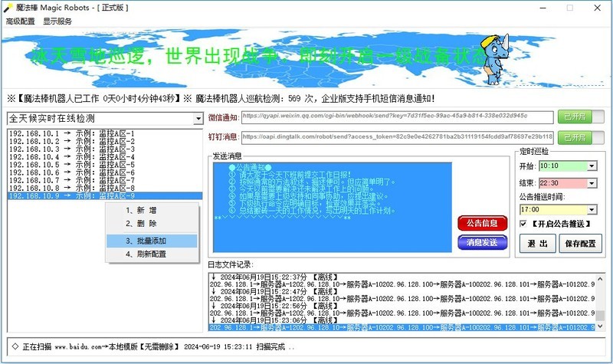Click the status bar scanning www.baidu.com text
Image resolution: width=613 pixels, height=364 pixels.
(x=155, y=347)
